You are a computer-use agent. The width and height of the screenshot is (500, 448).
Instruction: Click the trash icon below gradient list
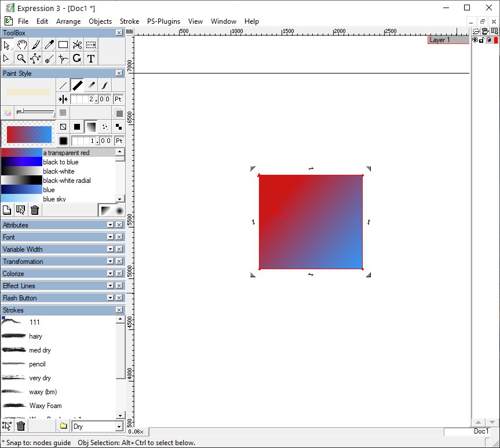click(x=35, y=210)
